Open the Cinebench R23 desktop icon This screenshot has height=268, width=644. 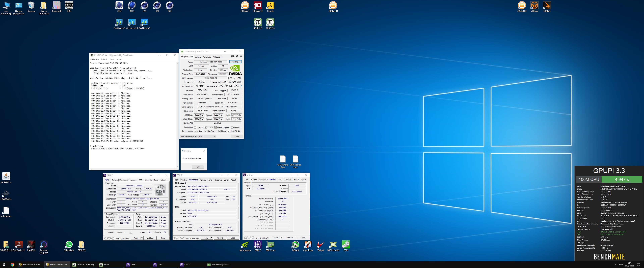(x=170, y=7)
